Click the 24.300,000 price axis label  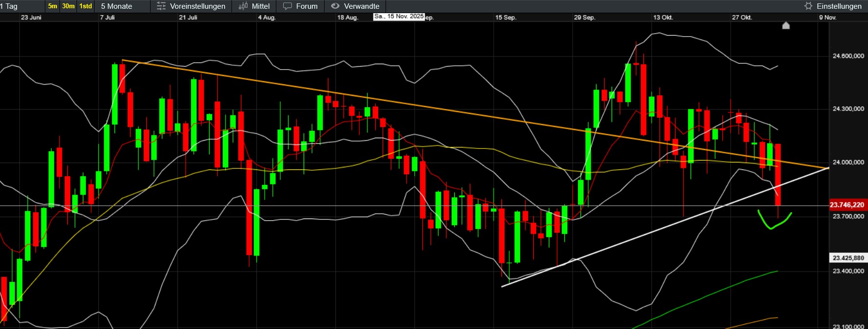point(848,109)
